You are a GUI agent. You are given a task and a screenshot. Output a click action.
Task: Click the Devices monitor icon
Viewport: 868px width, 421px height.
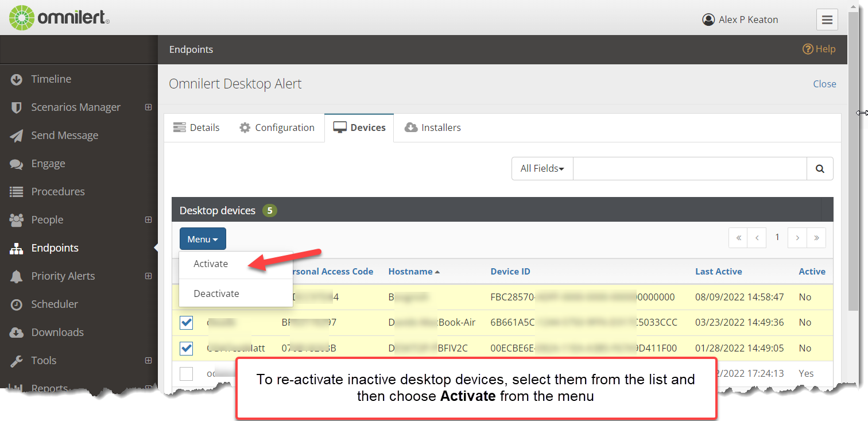pos(340,128)
